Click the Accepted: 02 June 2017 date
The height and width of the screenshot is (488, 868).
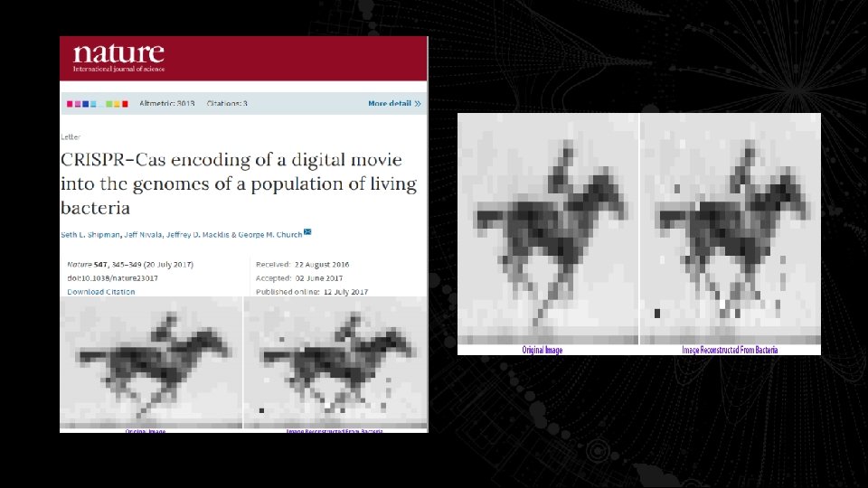[299, 278]
